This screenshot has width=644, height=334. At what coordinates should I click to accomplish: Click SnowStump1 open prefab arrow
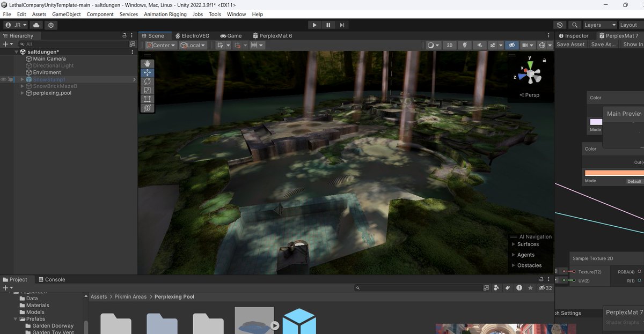pos(134,79)
